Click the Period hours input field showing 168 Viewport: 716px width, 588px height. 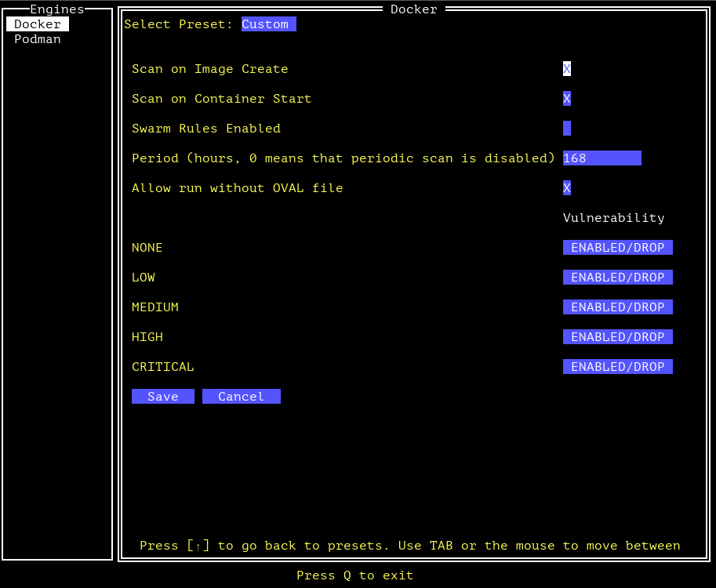click(602, 158)
